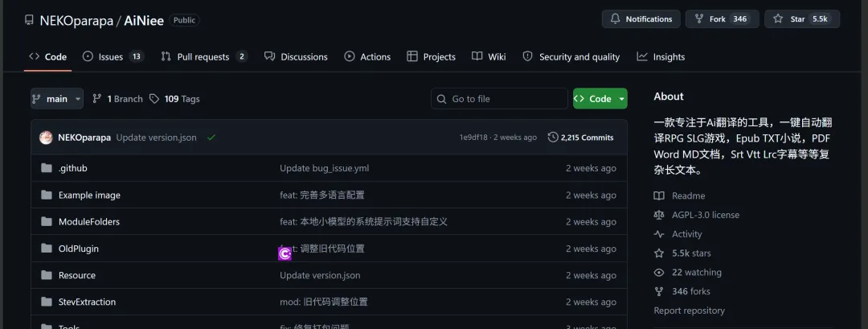Viewport: 868px width, 329px height.
Task: Click the green commit status checkmark
Action: (x=211, y=138)
